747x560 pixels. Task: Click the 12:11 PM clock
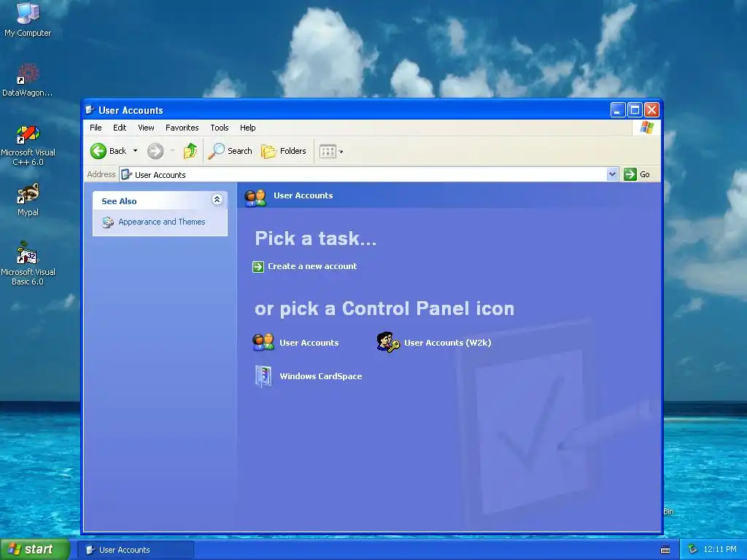pyautogui.click(x=720, y=550)
